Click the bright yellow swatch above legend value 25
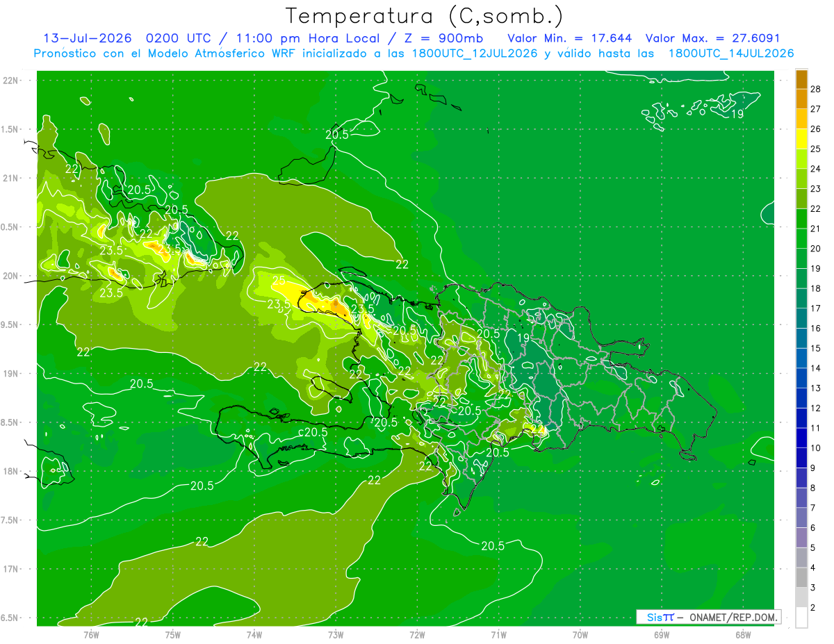The height and width of the screenshot is (644, 834). pos(801,138)
